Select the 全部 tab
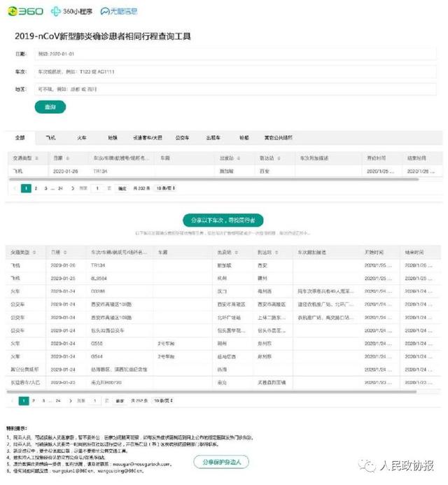The height and width of the screenshot is (485, 448). [x=20, y=138]
